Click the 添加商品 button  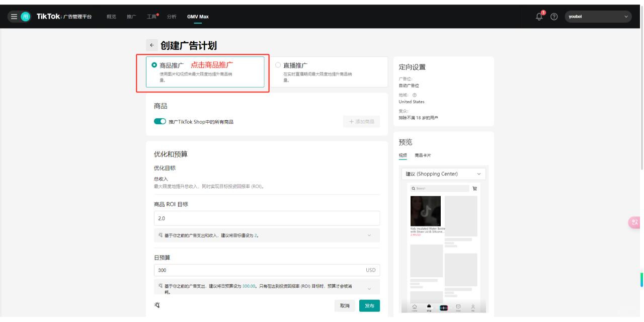pyautogui.click(x=362, y=121)
